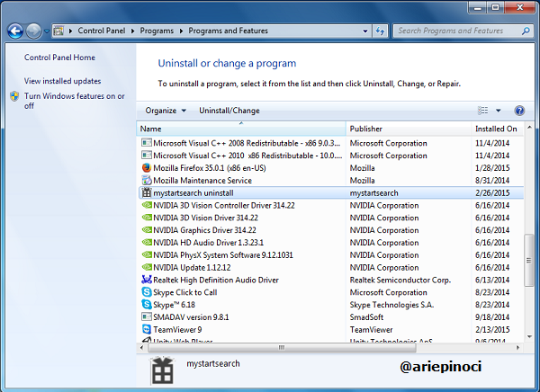Click the vertical scrollbar thumb

coord(528,261)
